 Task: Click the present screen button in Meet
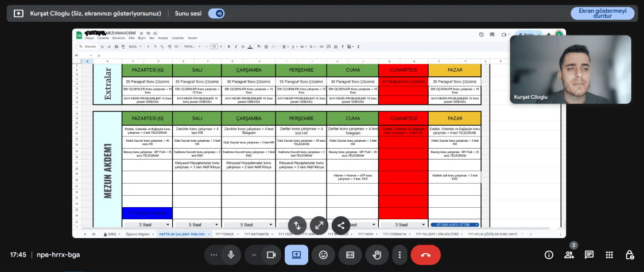pos(297,255)
